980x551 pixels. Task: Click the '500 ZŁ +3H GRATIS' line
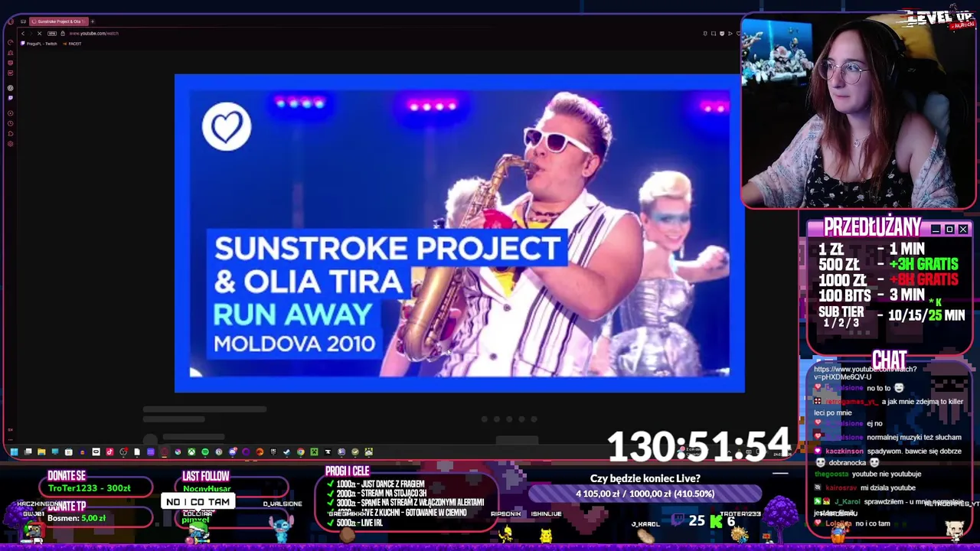[888, 265]
